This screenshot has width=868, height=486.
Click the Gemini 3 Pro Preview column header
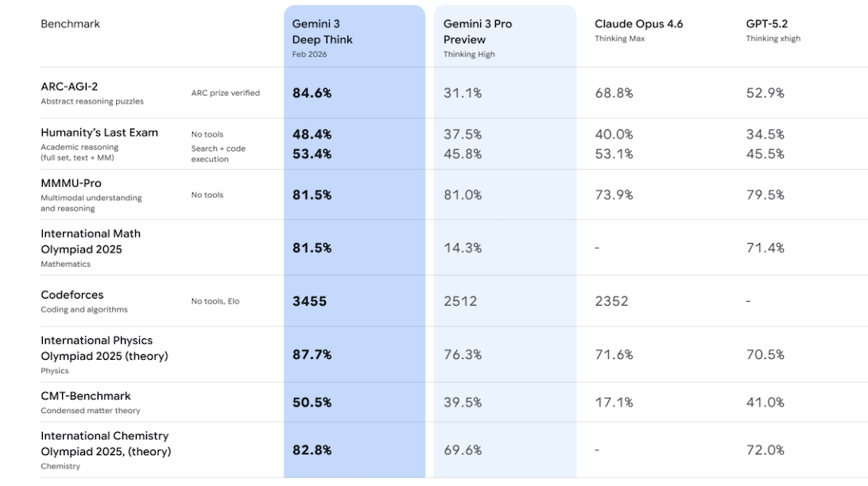point(478,32)
